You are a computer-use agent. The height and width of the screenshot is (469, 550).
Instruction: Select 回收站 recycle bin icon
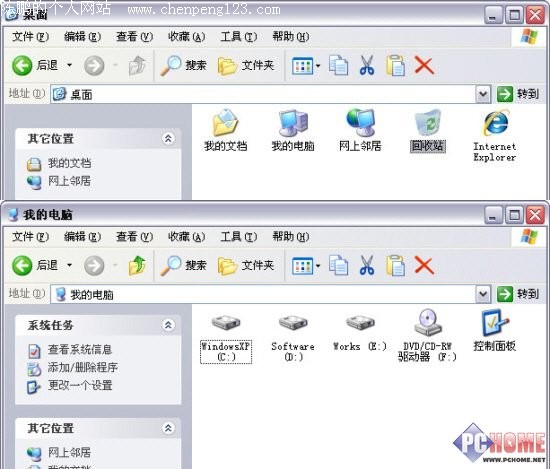[428, 131]
